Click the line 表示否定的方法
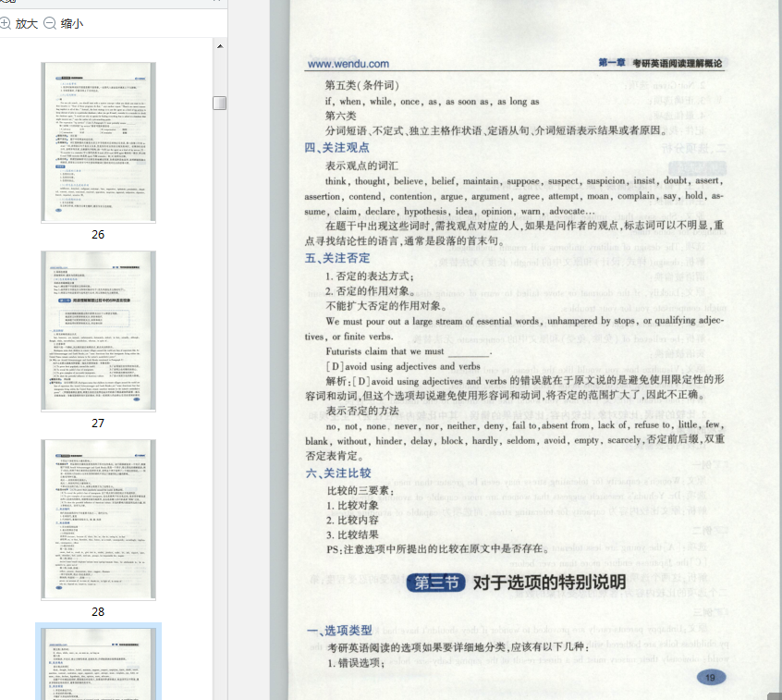The height and width of the screenshot is (700, 782). (x=362, y=411)
